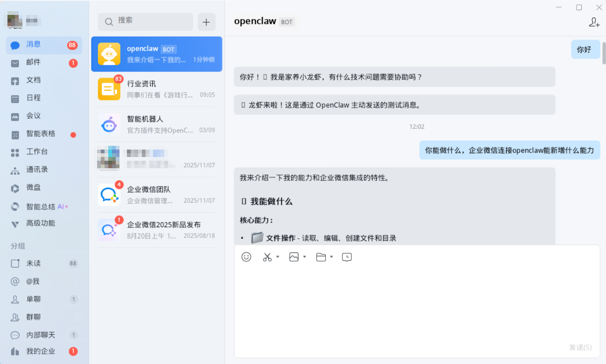Open the 邮件 mail section
Viewport: 606px width, 364px height.
(33, 62)
